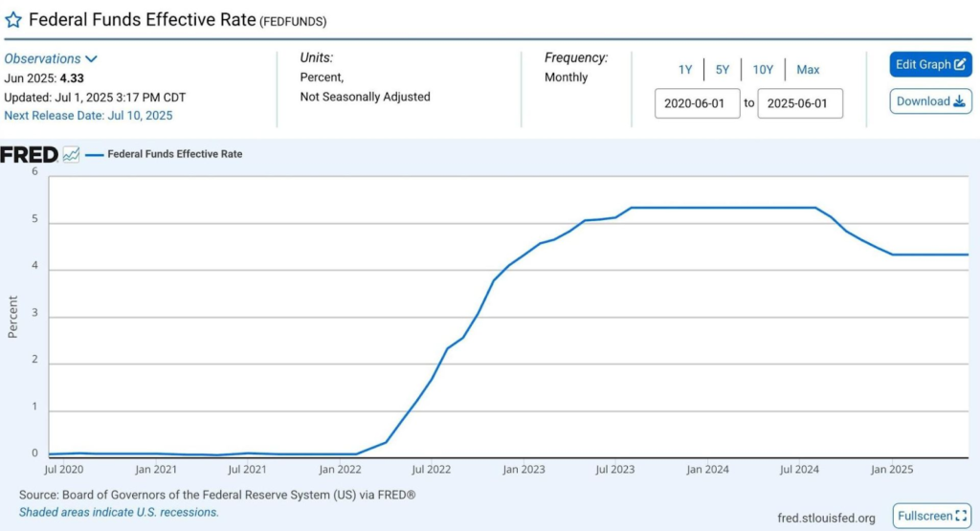Click the end date field 2025-06-01
Screen dimensions: 980x531
(799, 103)
